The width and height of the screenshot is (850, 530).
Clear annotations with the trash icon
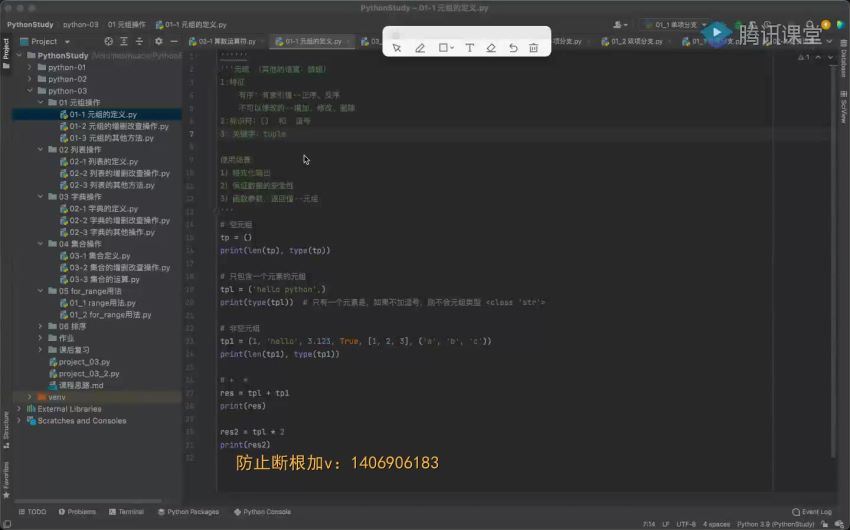[x=533, y=48]
